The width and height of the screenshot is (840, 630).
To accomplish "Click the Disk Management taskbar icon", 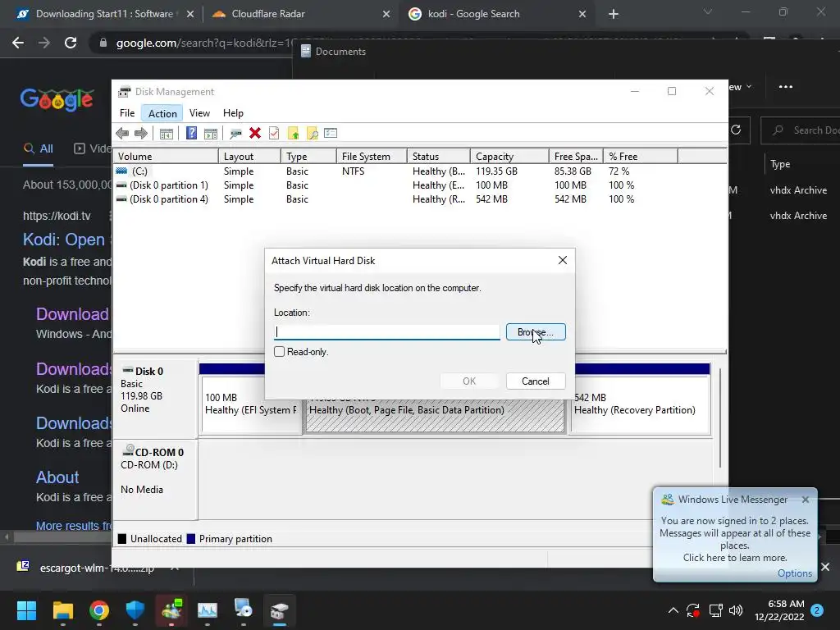I will coord(280,610).
